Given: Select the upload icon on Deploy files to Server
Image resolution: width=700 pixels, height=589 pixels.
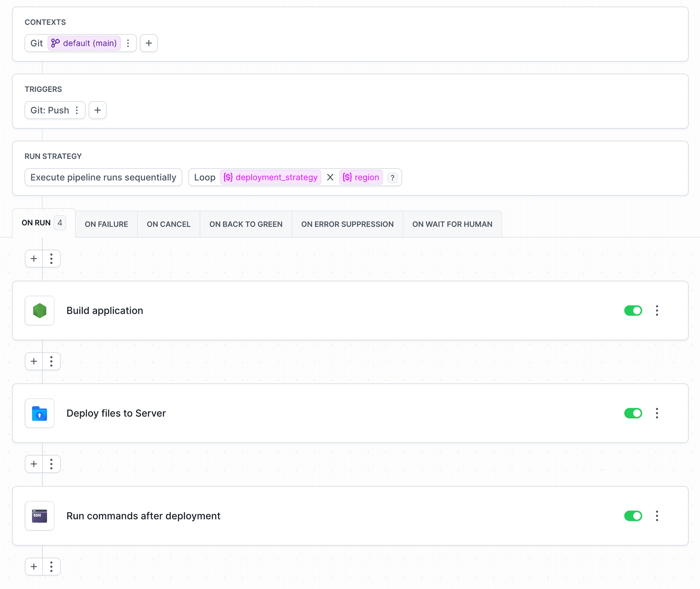Looking at the screenshot, I should point(39,413).
